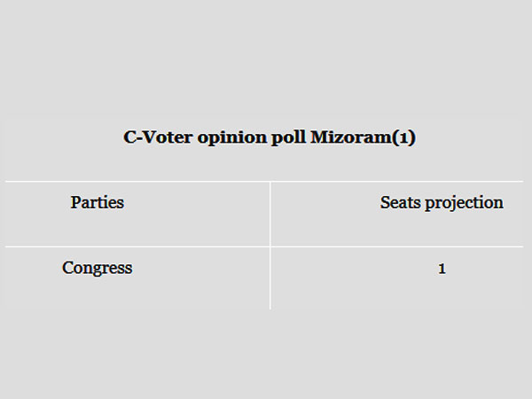Click the empty gray area below the table
The width and height of the screenshot is (532, 399).
coord(266,355)
